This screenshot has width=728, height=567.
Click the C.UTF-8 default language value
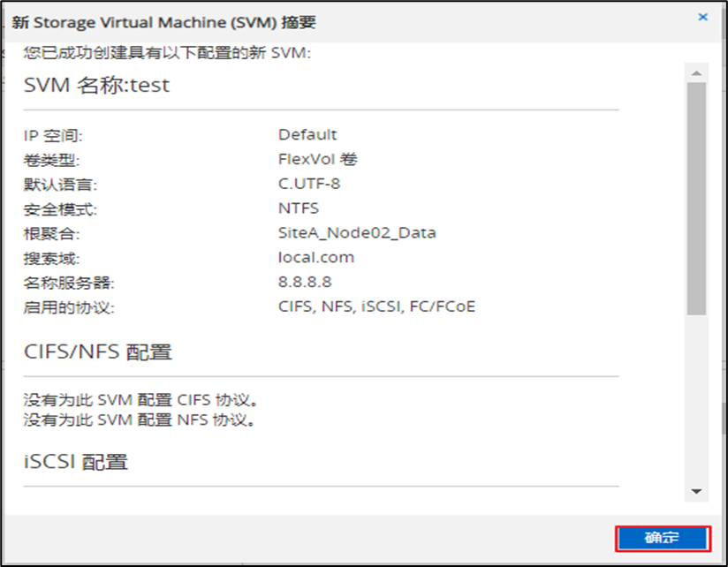(x=309, y=184)
